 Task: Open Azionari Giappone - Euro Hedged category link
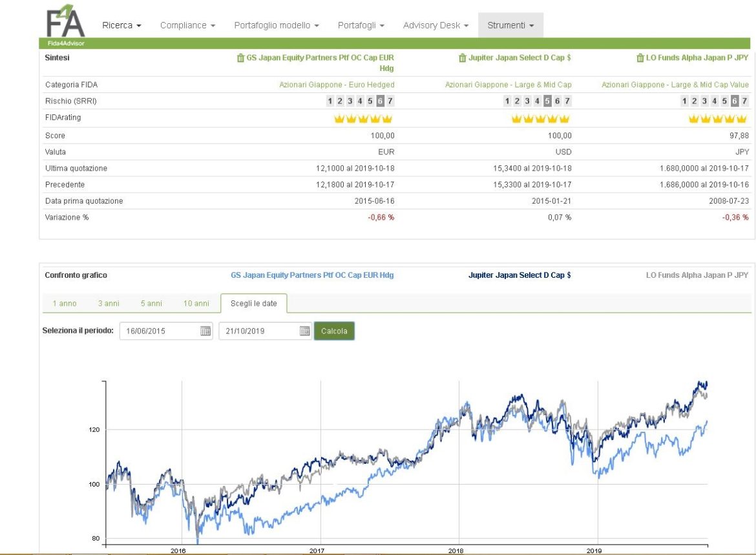pos(337,85)
